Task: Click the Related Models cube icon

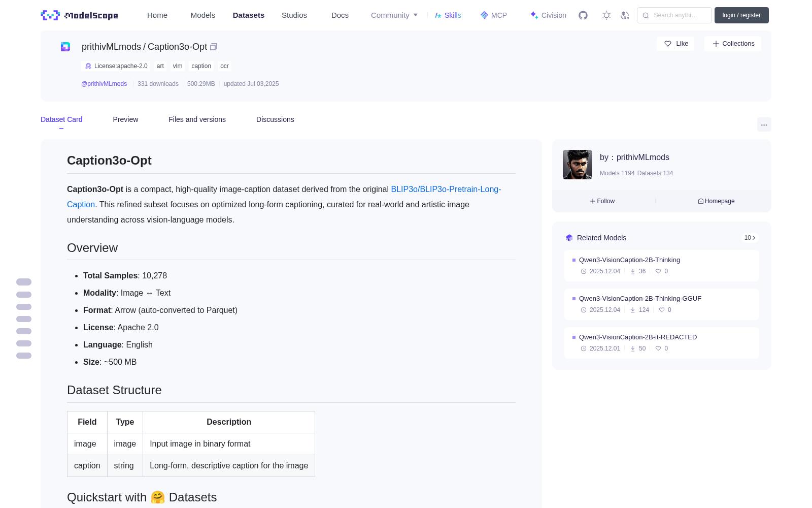Action: point(569,238)
